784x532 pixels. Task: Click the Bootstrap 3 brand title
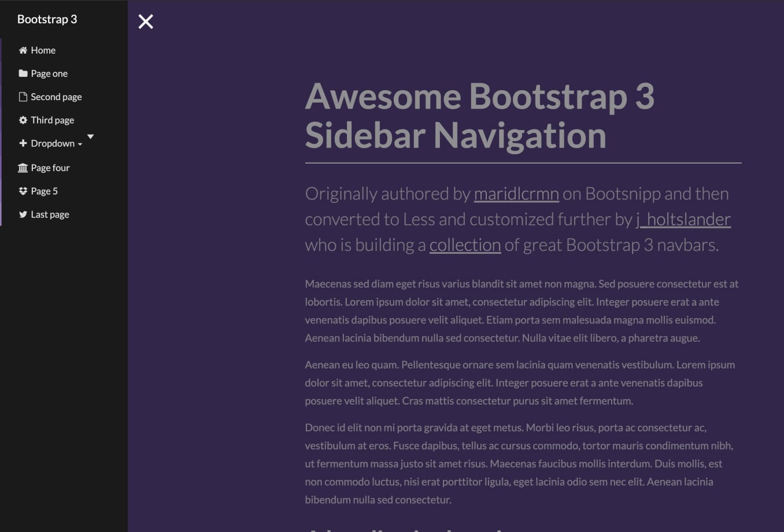pos(47,19)
